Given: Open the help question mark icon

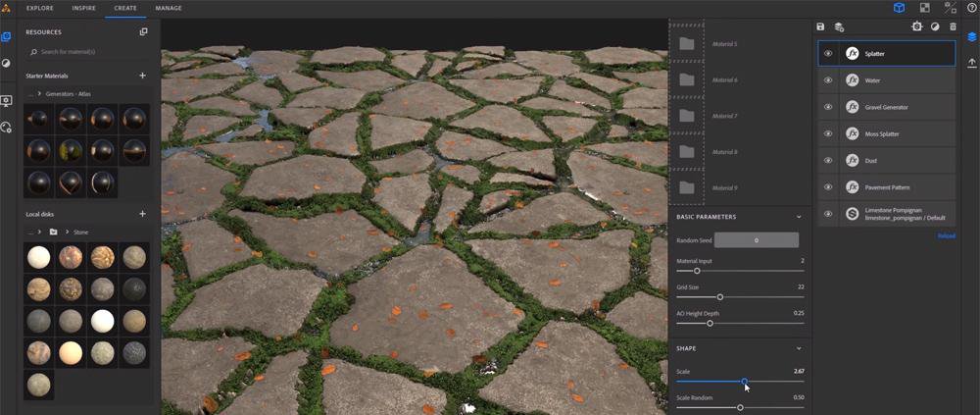Looking at the screenshot, I should pos(971,8).
